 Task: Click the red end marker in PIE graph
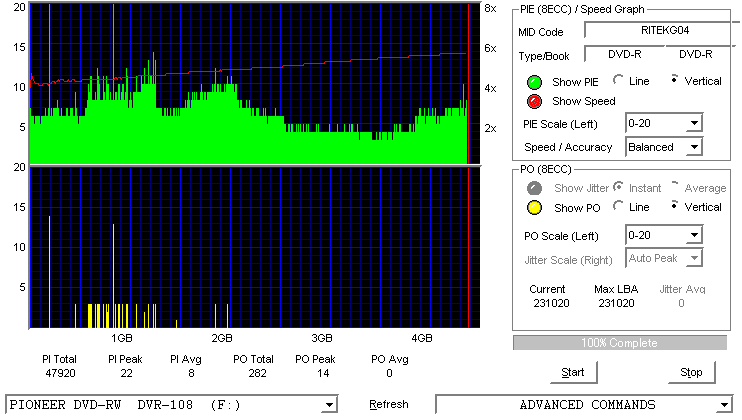click(468, 84)
